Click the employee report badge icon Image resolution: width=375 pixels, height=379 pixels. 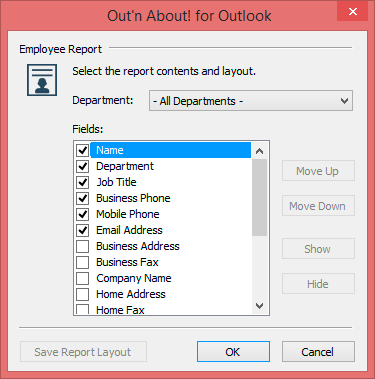tap(42, 80)
